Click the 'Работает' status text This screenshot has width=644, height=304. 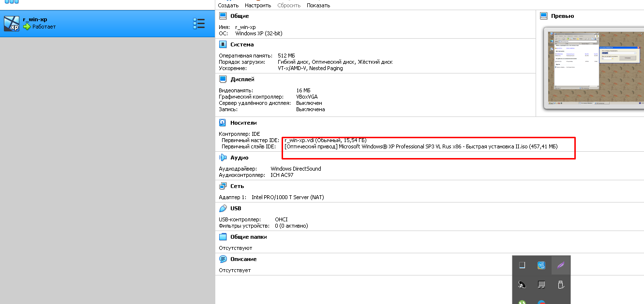pyautogui.click(x=44, y=27)
